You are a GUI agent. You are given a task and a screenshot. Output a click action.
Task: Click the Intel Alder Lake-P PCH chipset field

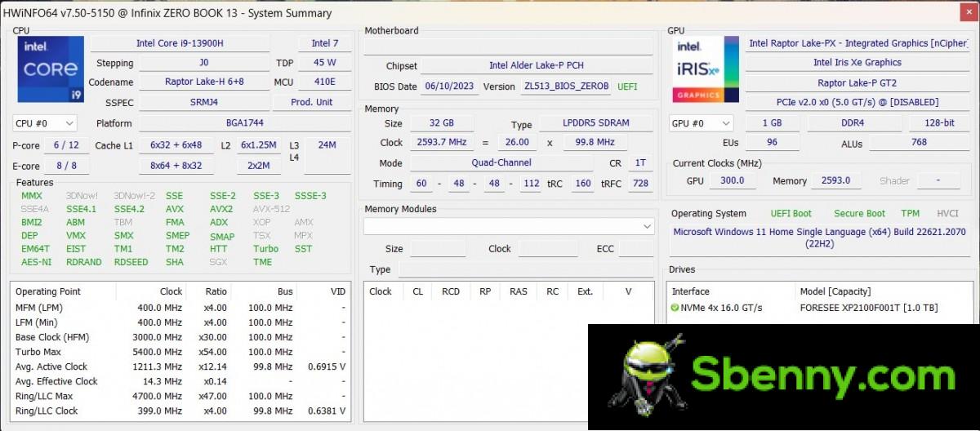point(537,65)
